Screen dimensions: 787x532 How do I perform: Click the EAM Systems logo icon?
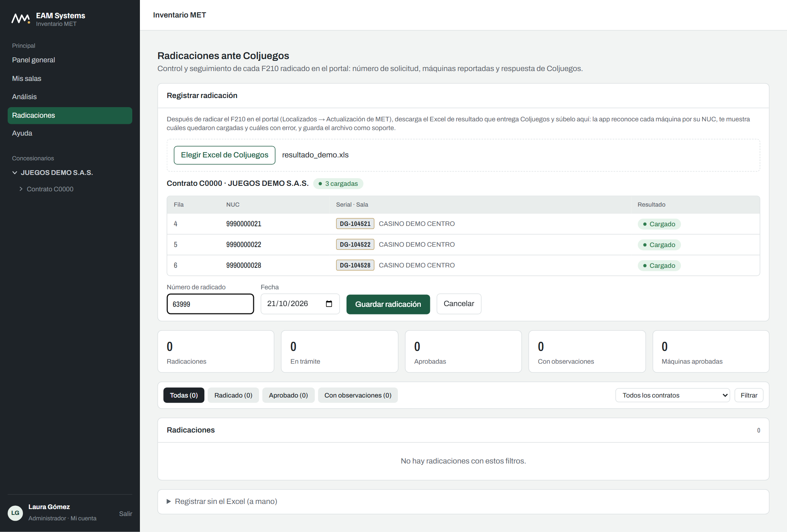(21, 19)
